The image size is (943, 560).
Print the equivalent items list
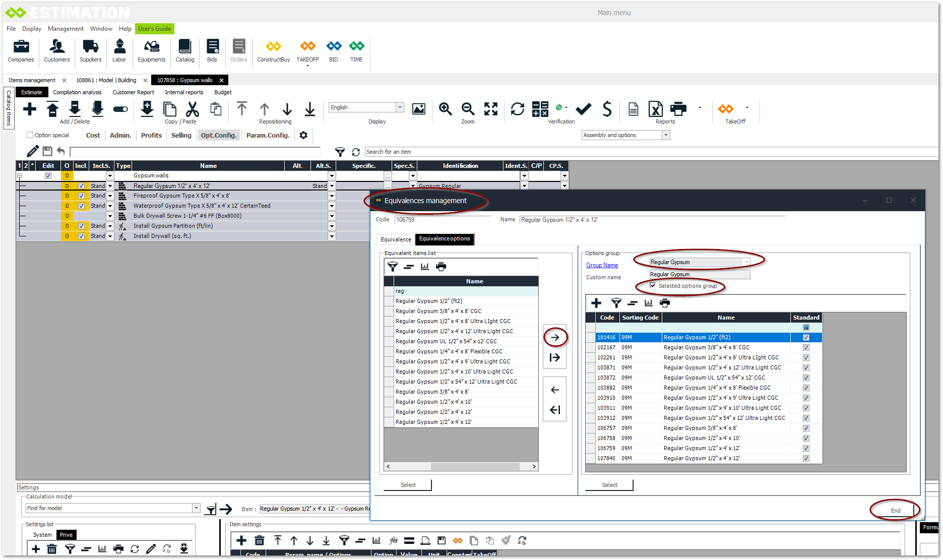(441, 267)
